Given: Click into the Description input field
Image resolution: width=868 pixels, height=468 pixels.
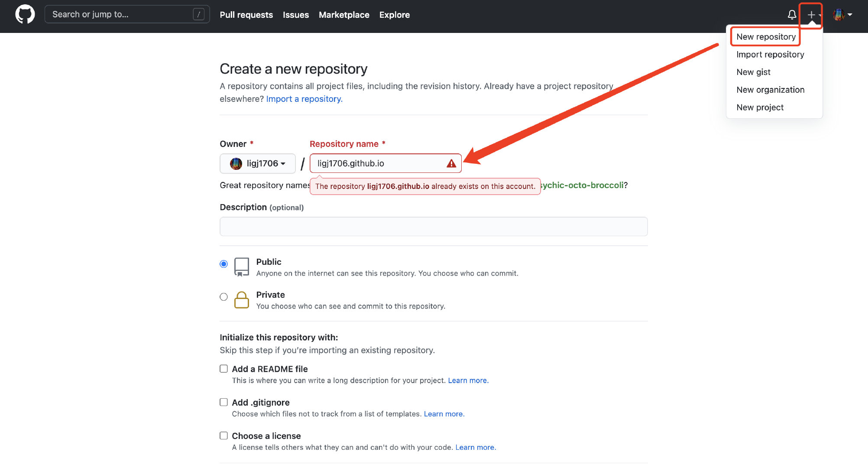Looking at the screenshot, I should (x=433, y=227).
